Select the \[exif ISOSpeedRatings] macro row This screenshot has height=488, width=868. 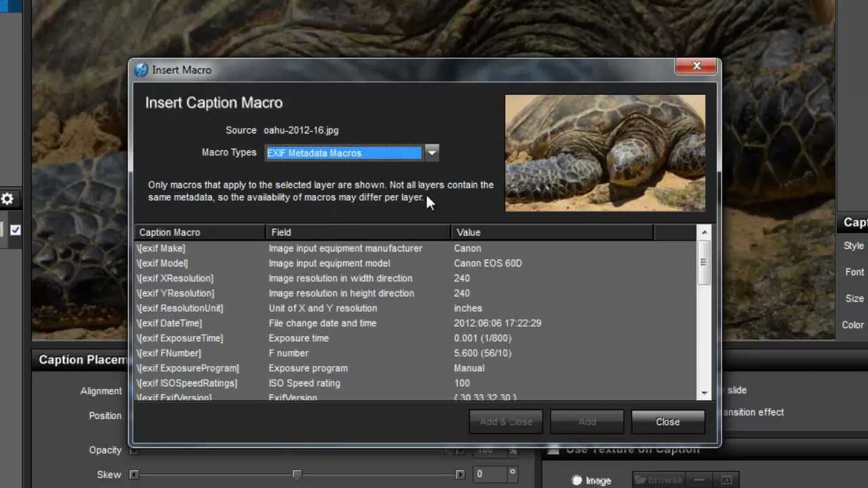coord(415,383)
